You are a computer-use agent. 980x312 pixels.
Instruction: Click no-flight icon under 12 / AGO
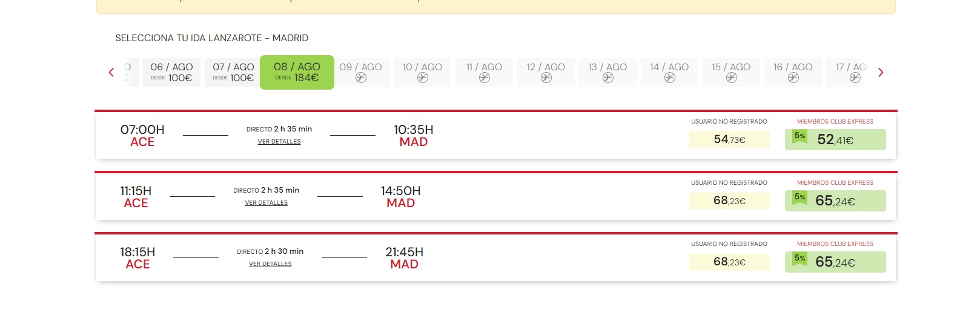coord(546,78)
